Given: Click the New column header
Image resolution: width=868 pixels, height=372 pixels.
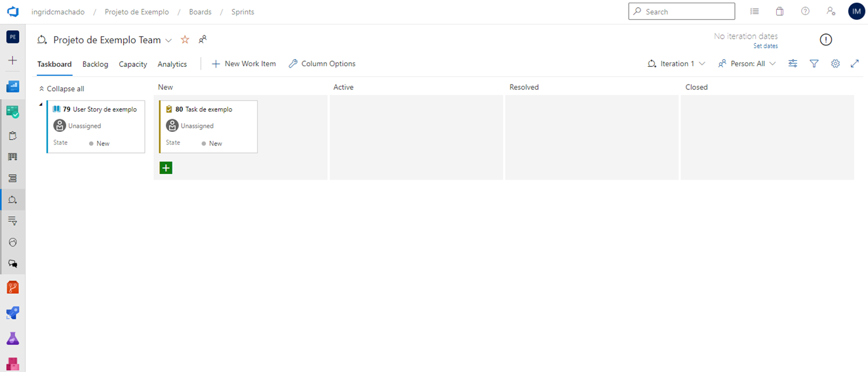Looking at the screenshot, I should [165, 87].
